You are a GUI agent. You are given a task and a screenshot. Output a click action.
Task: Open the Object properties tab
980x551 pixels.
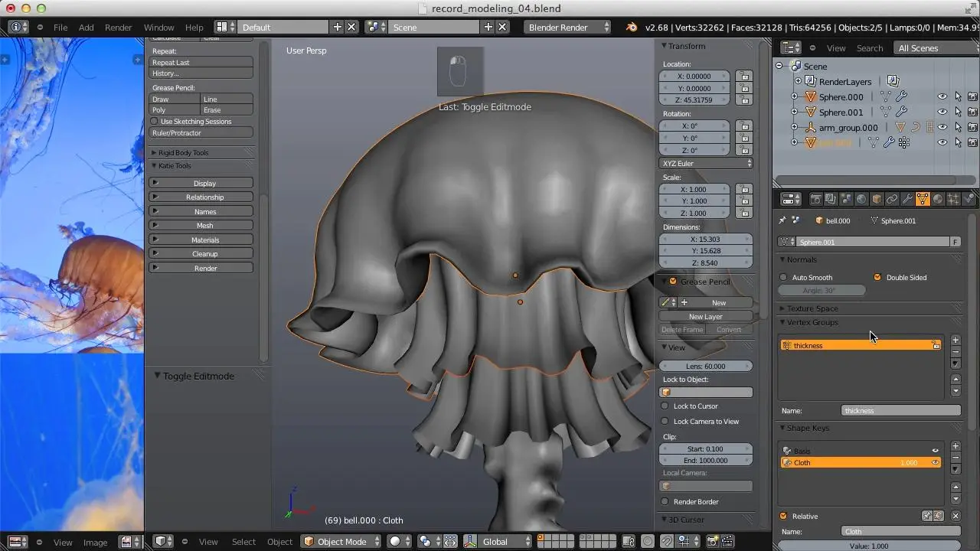pyautogui.click(x=877, y=199)
